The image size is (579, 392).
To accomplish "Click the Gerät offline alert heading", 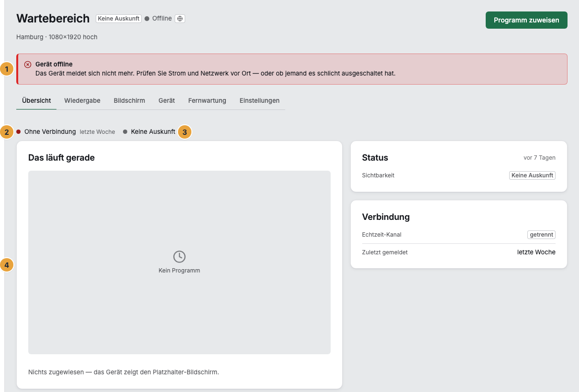I will 54,64.
